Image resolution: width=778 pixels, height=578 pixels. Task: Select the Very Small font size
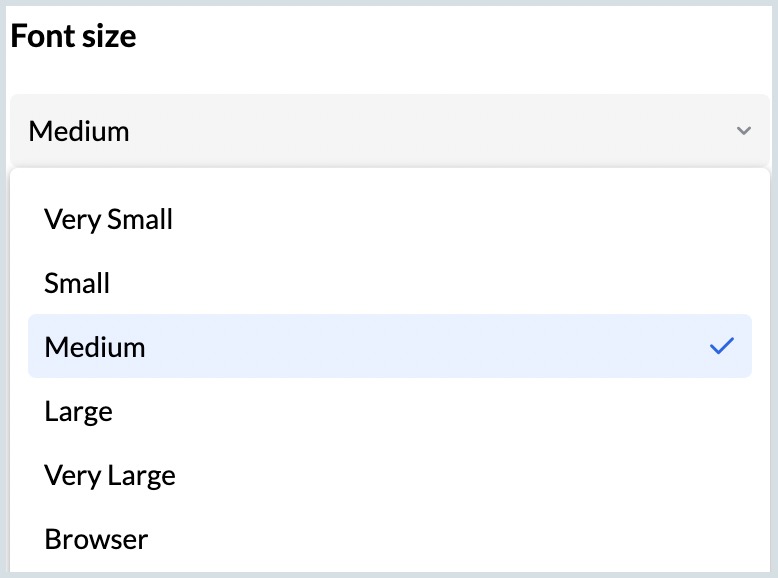[108, 219]
